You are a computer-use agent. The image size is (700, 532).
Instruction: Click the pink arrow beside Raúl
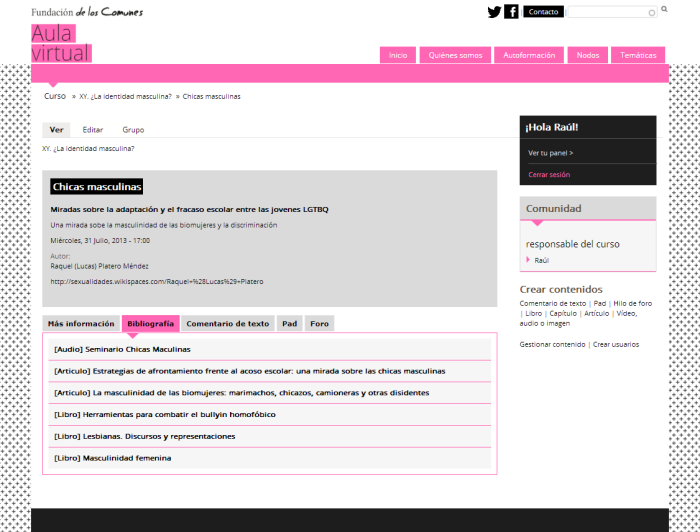tap(528, 259)
